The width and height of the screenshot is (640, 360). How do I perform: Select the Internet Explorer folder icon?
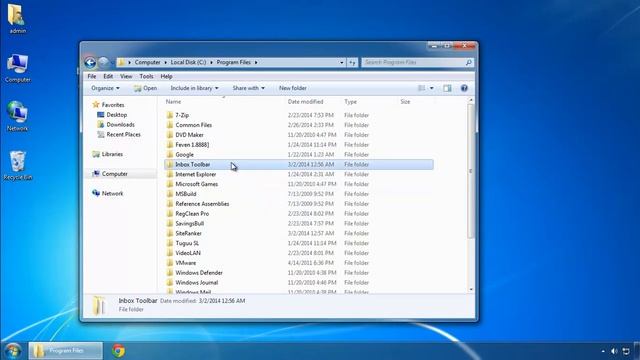pos(170,174)
